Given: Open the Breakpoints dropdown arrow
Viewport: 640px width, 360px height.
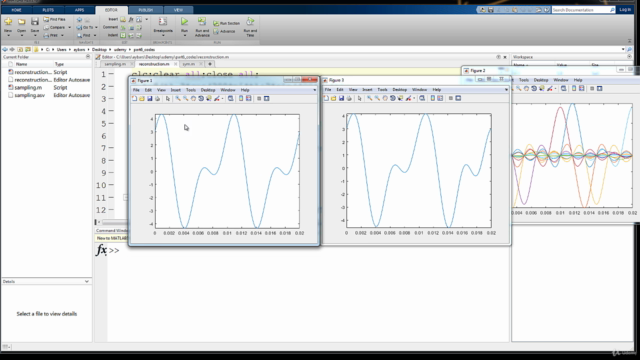Looking at the screenshot, I should pyautogui.click(x=162, y=36).
